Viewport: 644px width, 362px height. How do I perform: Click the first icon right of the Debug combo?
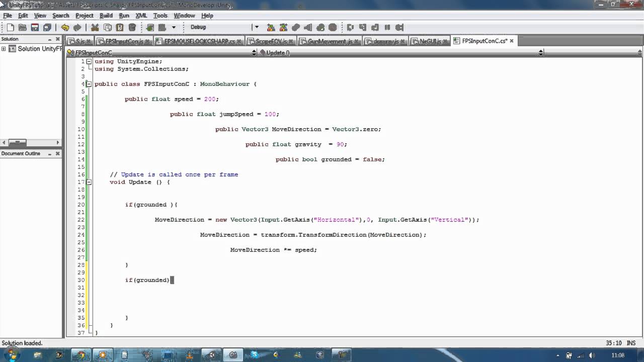[x=271, y=27]
